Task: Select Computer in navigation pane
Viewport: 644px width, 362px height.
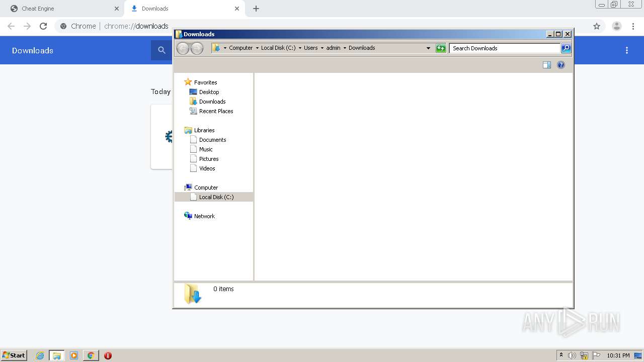Action: [206, 188]
